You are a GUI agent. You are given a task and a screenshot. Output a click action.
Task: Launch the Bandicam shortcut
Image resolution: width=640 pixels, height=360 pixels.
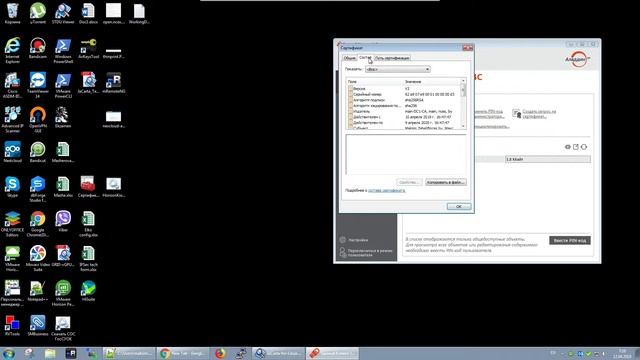coord(38,48)
